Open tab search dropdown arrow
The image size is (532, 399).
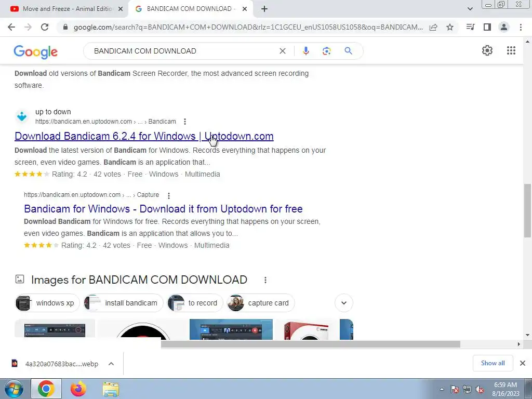point(470,9)
